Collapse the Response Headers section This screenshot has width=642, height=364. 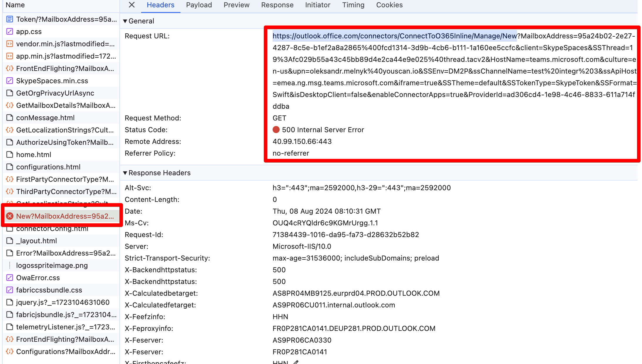click(x=125, y=173)
